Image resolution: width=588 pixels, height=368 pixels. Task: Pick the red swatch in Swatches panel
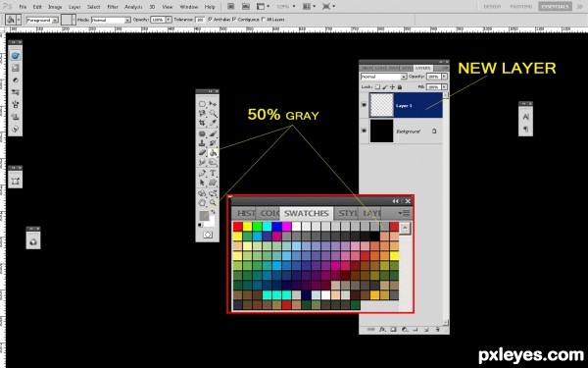(238, 227)
